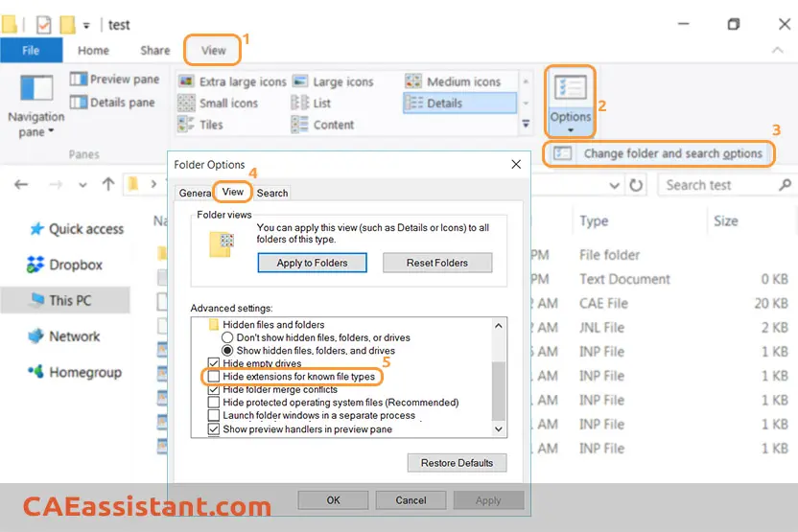Choose Medium icons layout
This screenshot has width=798, height=532.
[454, 81]
